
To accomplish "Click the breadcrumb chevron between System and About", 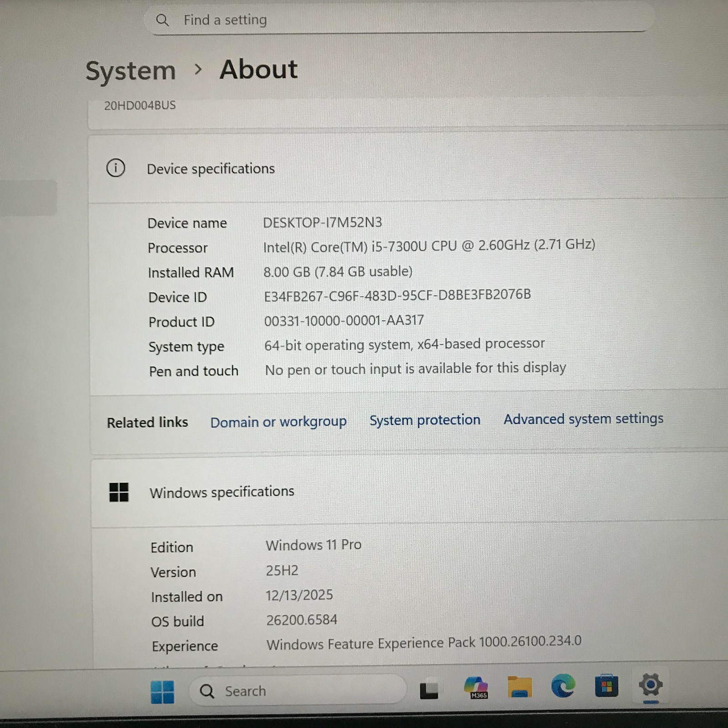I will pos(198,70).
